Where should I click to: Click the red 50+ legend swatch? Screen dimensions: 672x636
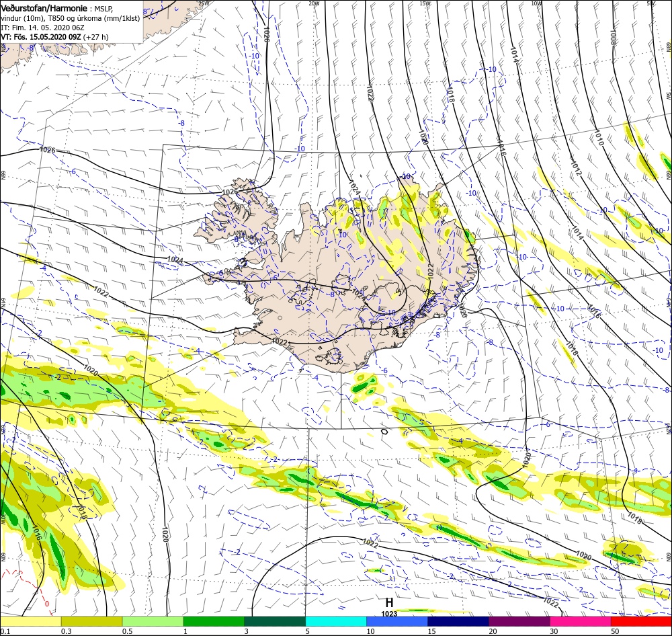(641, 621)
